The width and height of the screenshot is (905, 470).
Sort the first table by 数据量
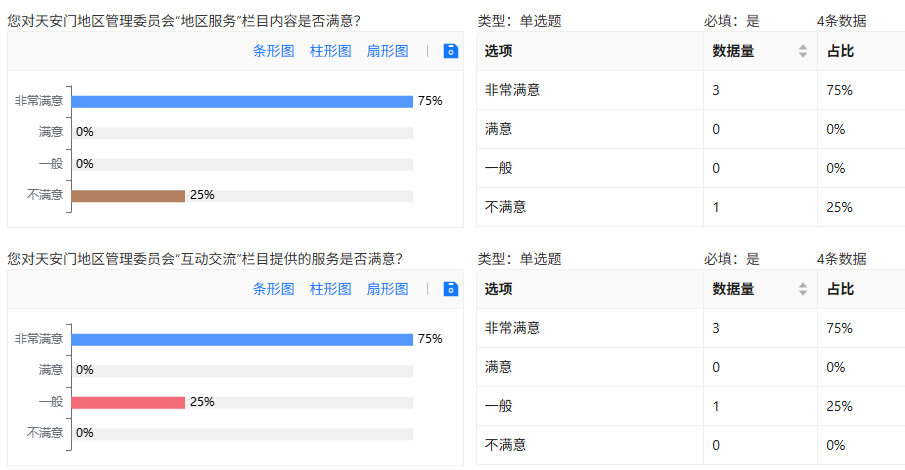pos(803,51)
